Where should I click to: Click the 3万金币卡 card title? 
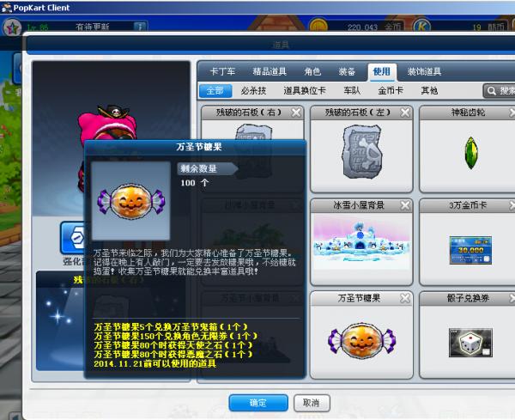(468, 205)
